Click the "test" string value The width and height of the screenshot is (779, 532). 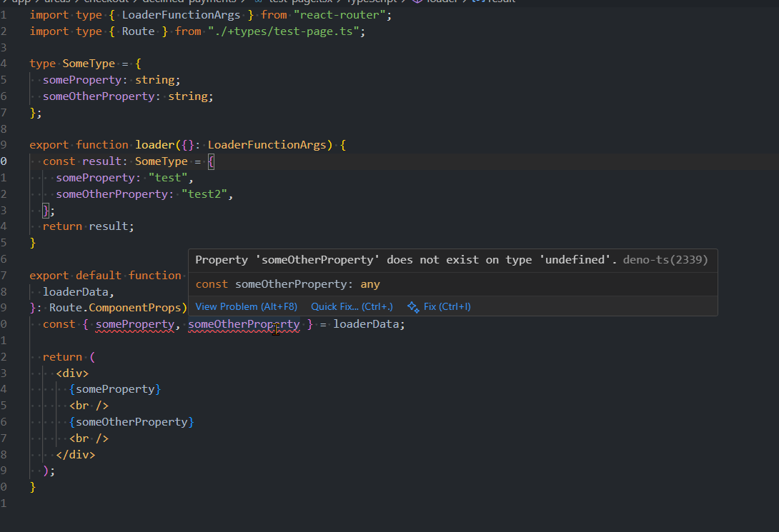tap(168, 178)
